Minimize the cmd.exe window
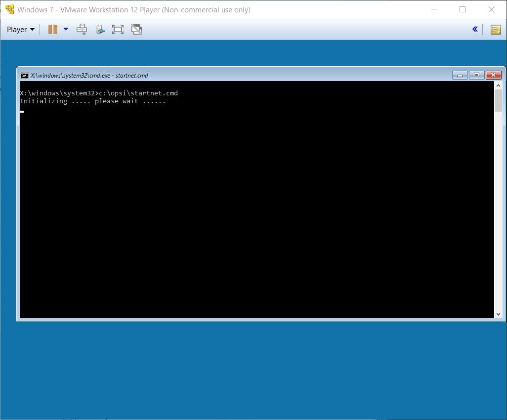The height and width of the screenshot is (420, 507). (460, 75)
